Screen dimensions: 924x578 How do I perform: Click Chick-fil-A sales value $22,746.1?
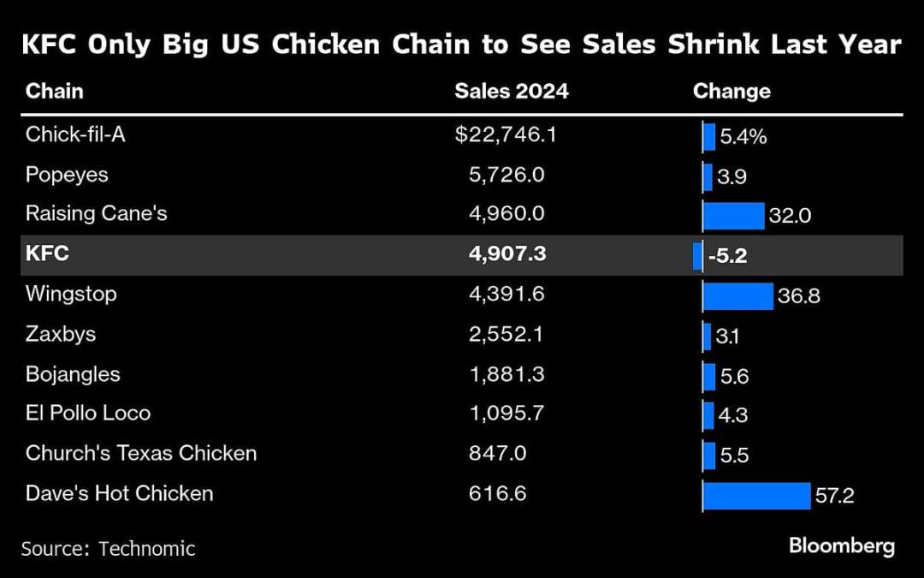(x=506, y=134)
